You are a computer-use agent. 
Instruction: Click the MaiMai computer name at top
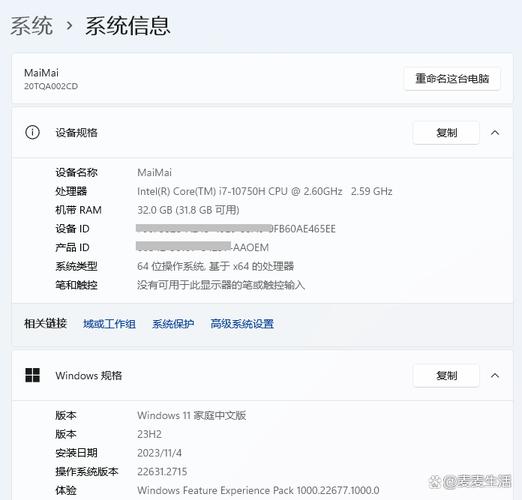(x=41, y=73)
